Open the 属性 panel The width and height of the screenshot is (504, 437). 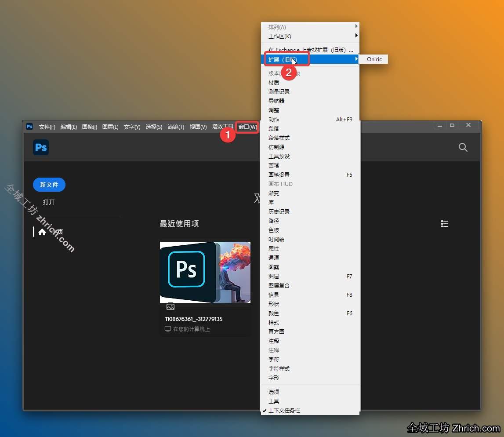click(310, 248)
